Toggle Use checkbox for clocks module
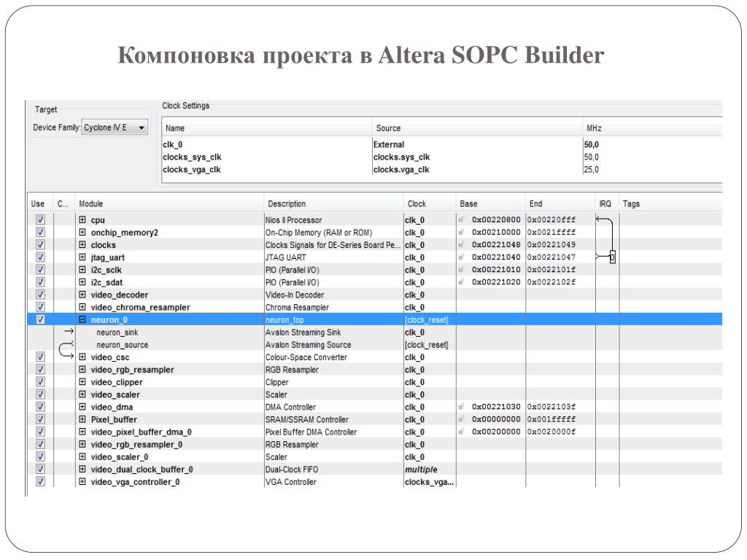The height and width of the screenshot is (560, 747). tap(41, 244)
